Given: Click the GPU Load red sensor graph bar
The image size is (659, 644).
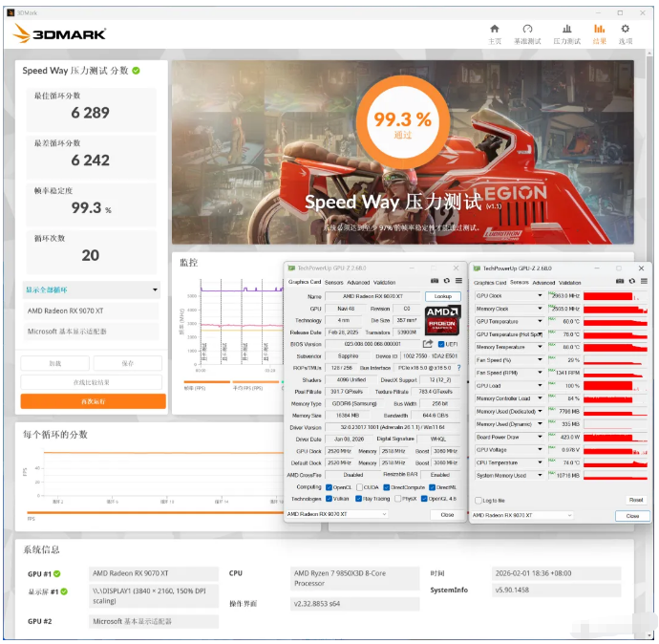Looking at the screenshot, I should 612,386.
